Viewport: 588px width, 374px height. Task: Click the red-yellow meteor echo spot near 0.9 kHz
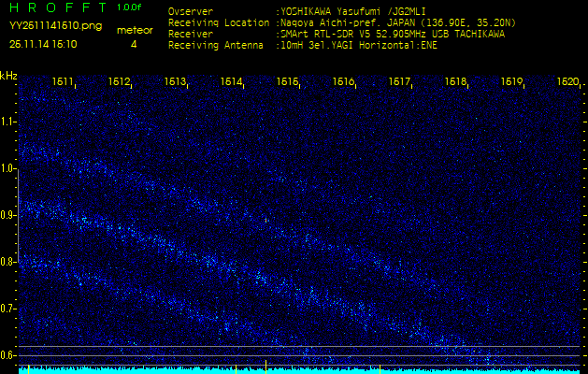point(265,221)
